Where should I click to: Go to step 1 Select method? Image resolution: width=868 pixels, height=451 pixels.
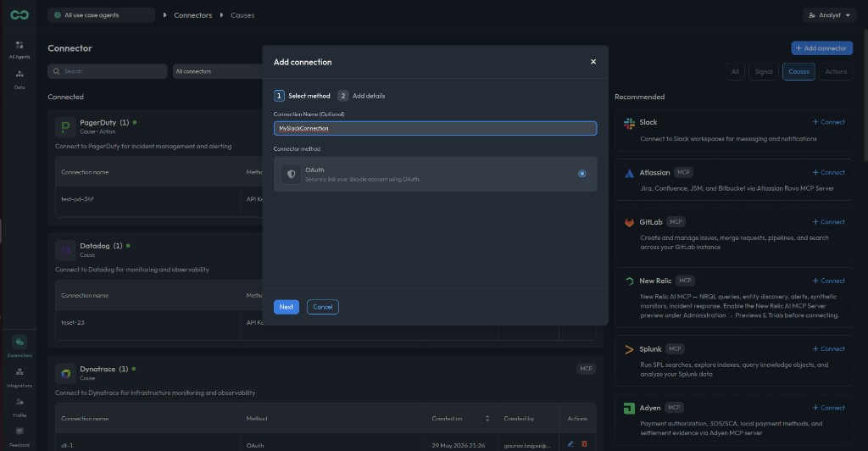pyautogui.click(x=303, y=96)
